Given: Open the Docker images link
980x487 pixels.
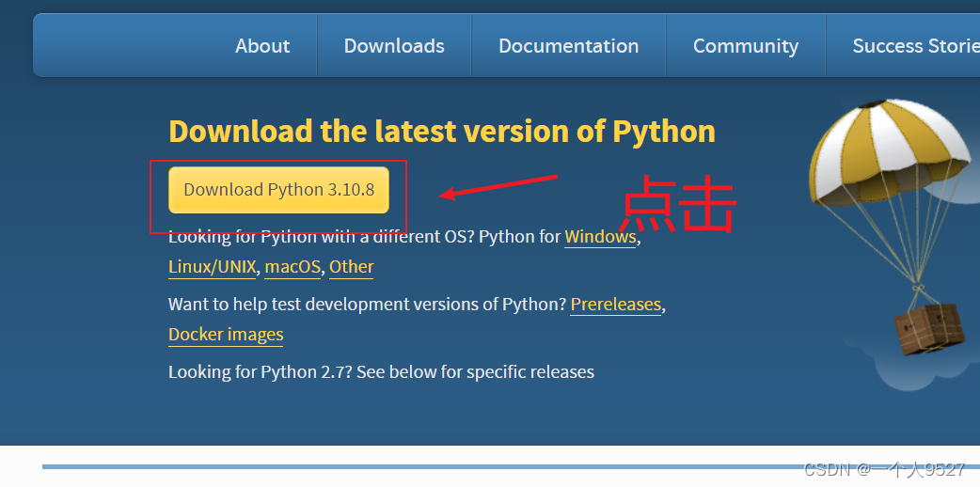Looking at the screenshot, I should pos(226,335).
